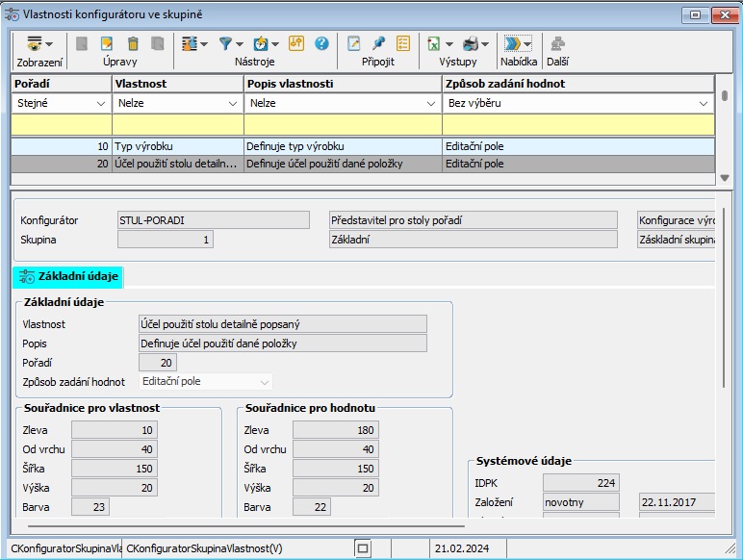Screen dimensions: 743x560
Task: Open the 'Bez výběru' filter dropdown
Action: (705, 103)
